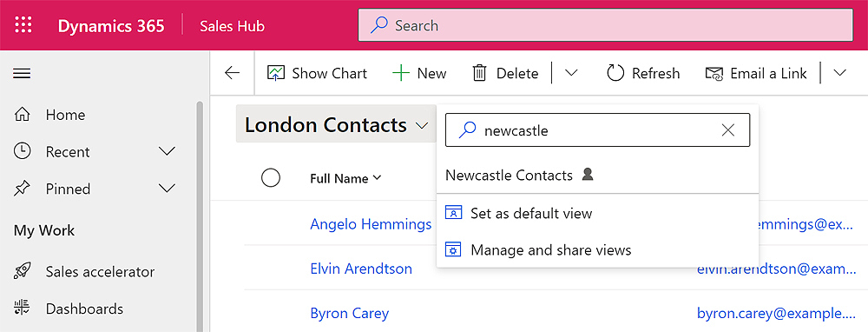Expand the chevron next to Delete
The width and height of the screenshot is (868, 332).
pos(571,73)
